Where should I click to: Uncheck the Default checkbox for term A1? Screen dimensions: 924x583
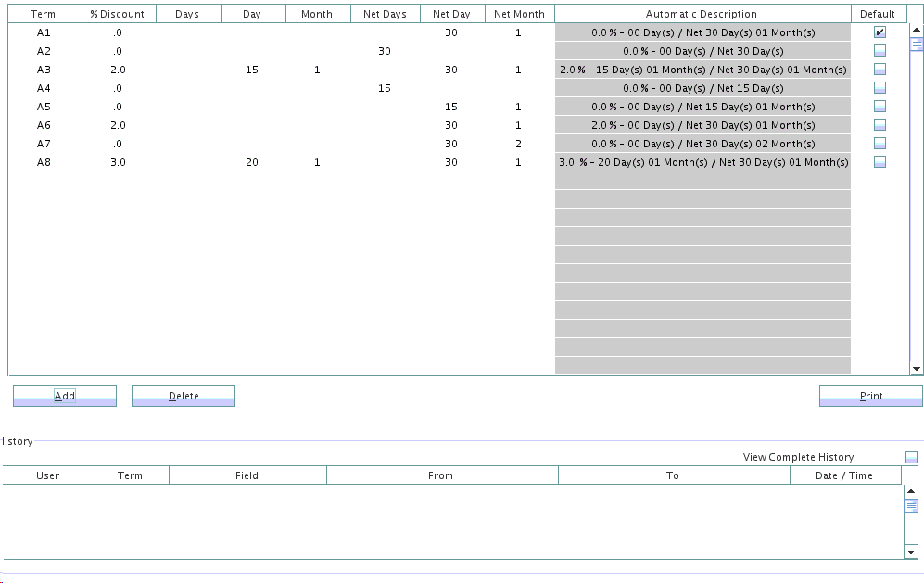click(880, 32)
